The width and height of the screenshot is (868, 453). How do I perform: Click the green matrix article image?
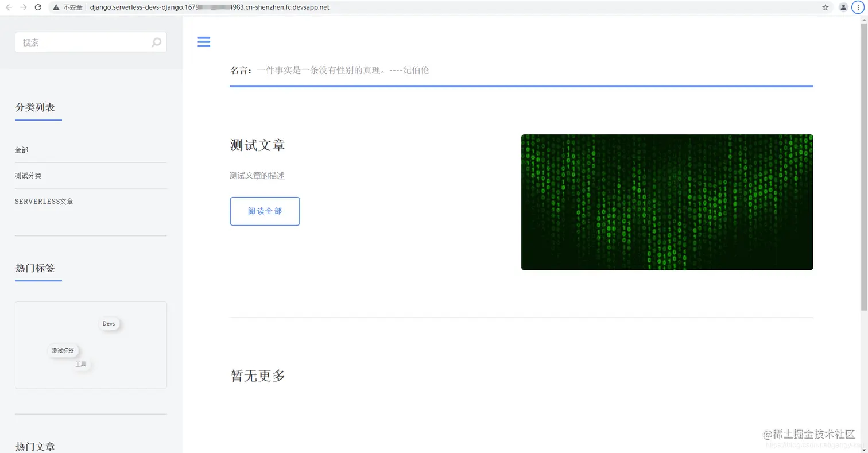[666, 202]
